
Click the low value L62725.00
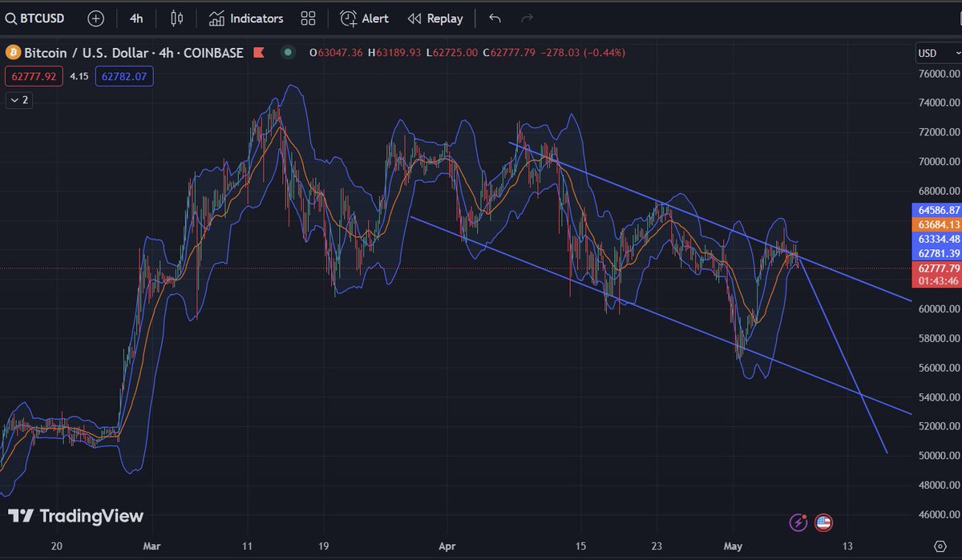(x=452, y=53)
